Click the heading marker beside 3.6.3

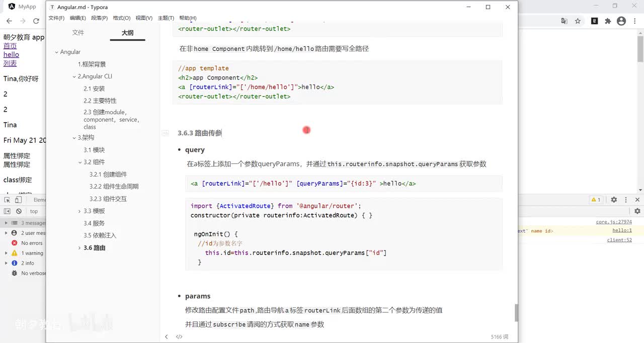coord(165,133)
